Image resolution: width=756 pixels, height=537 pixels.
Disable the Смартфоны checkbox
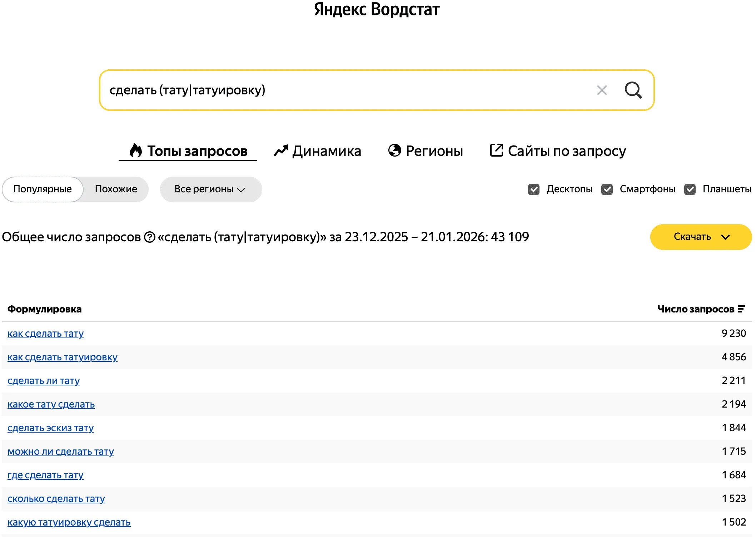[608, 189]
